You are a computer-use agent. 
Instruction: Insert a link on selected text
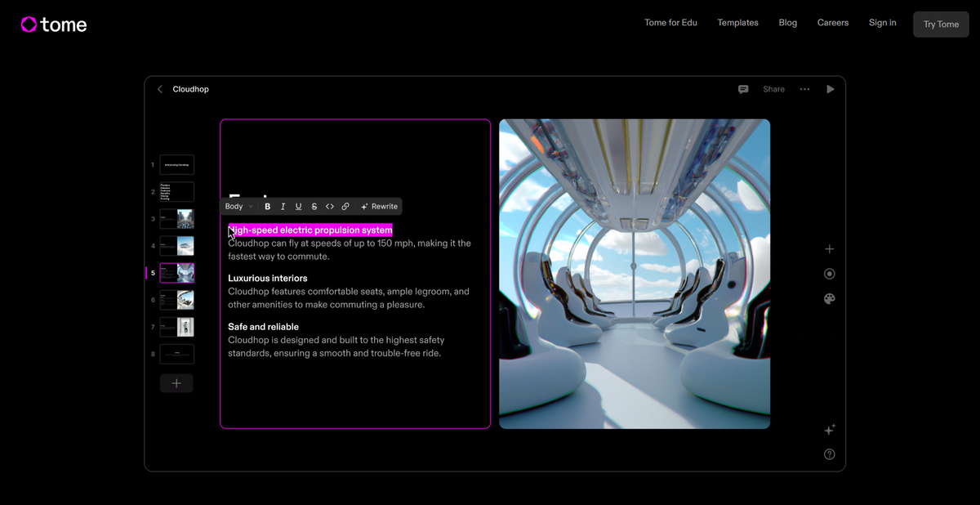[x=345, y=207]
